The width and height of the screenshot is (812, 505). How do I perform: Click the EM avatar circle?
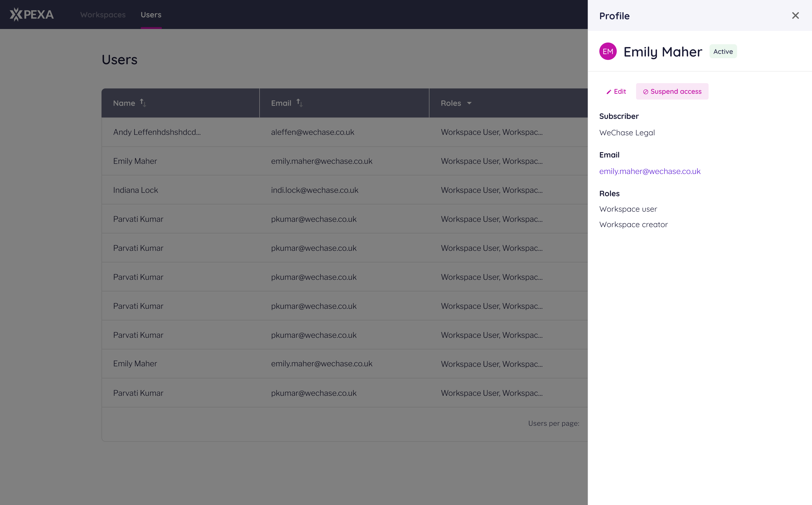(x=608, y=51)
